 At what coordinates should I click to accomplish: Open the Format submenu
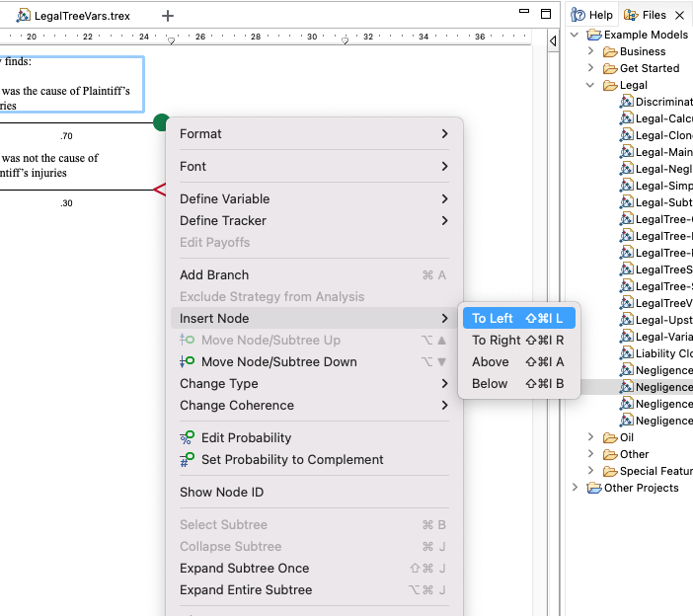314,134
